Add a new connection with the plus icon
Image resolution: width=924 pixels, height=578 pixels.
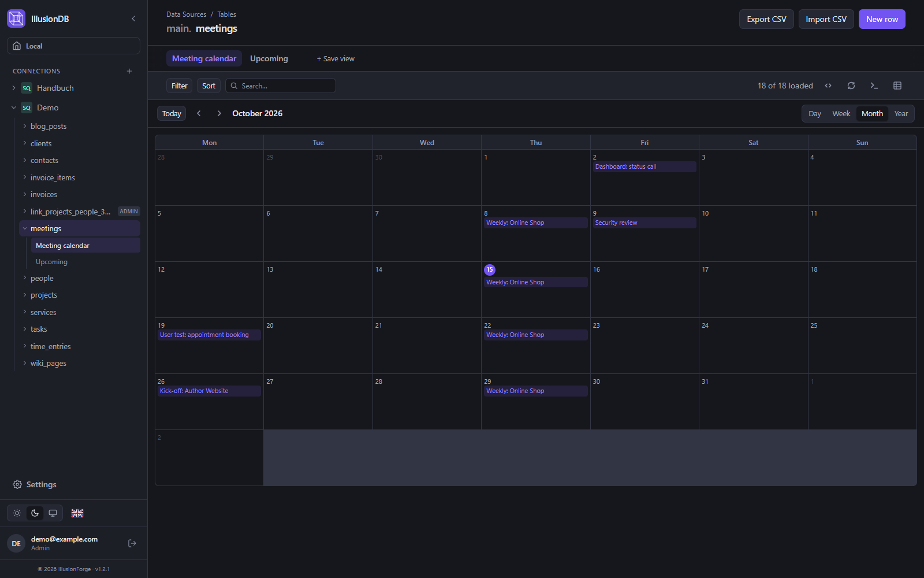(129, 71)
